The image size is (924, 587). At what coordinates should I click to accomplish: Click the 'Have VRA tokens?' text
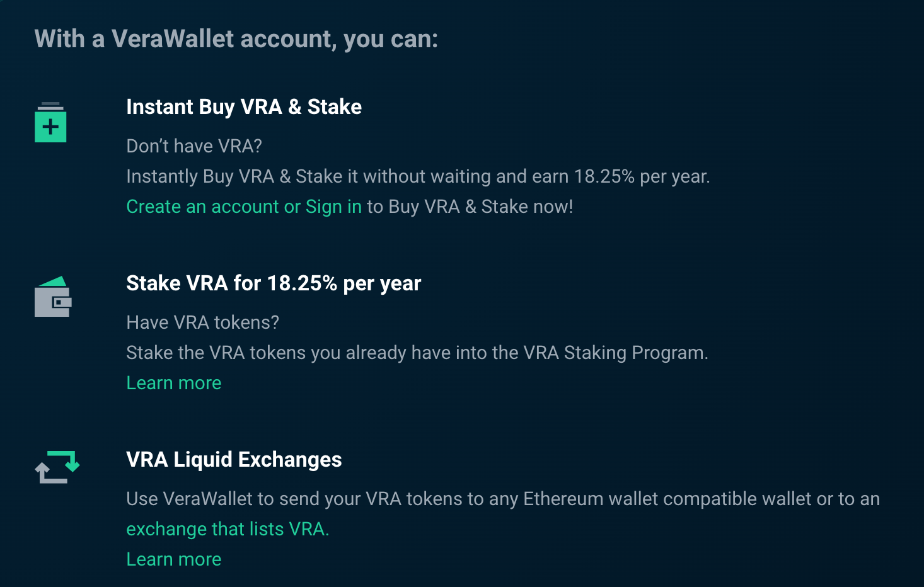pyautogui.click(x=203, y=322)
